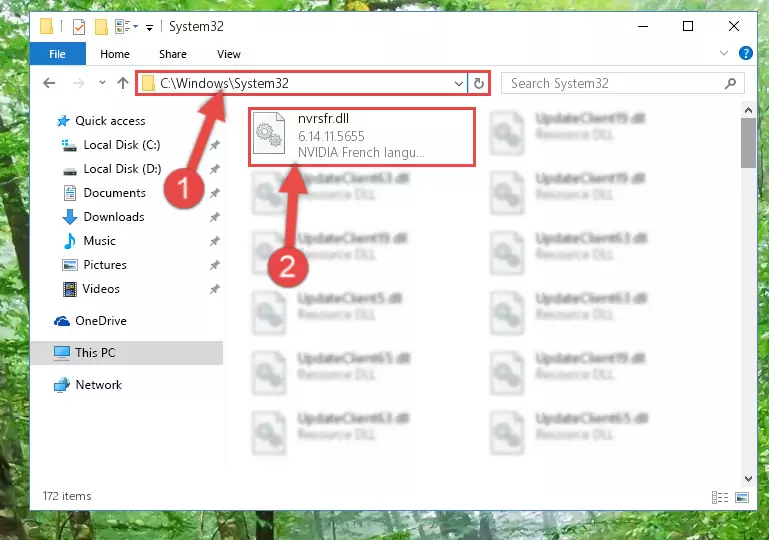
Task: Click the pin icon beside Videos
Action: 214,289
